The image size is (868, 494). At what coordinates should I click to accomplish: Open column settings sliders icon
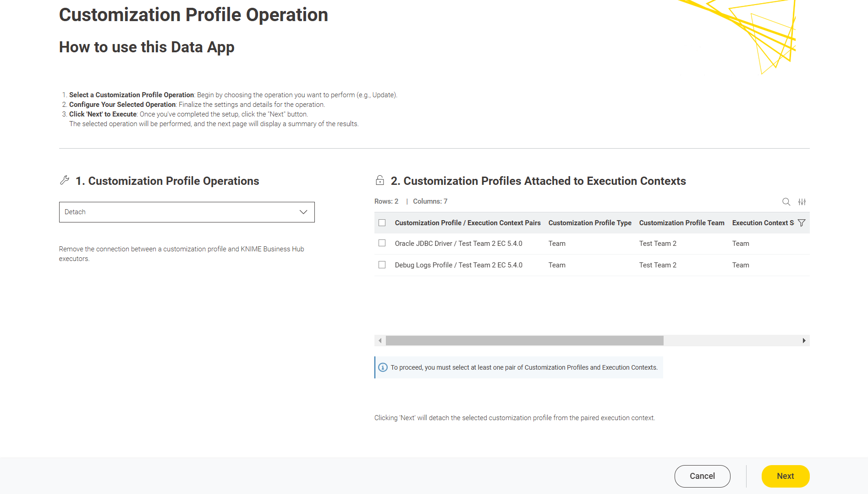pos(802,202)
